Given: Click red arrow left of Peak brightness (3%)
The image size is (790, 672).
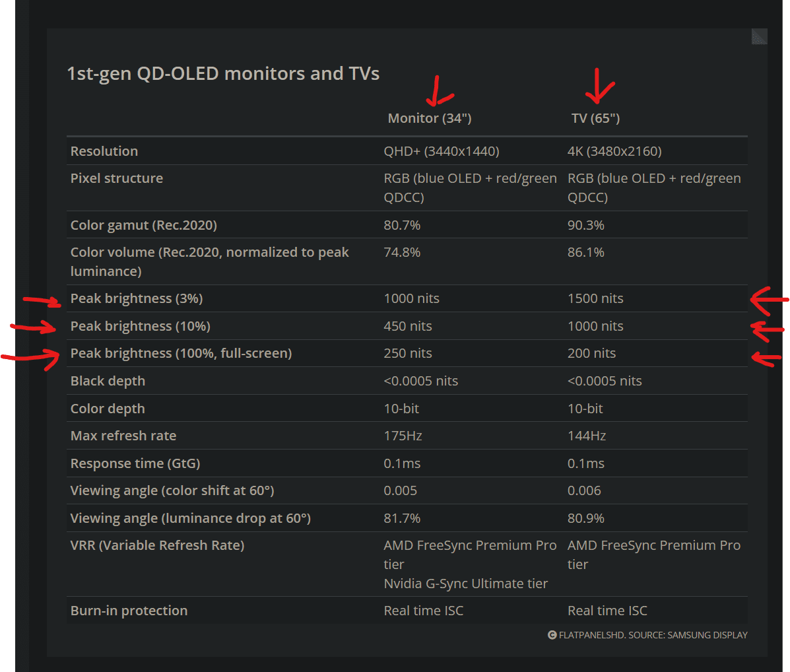Looking at the screenshot, I should 42,301.
